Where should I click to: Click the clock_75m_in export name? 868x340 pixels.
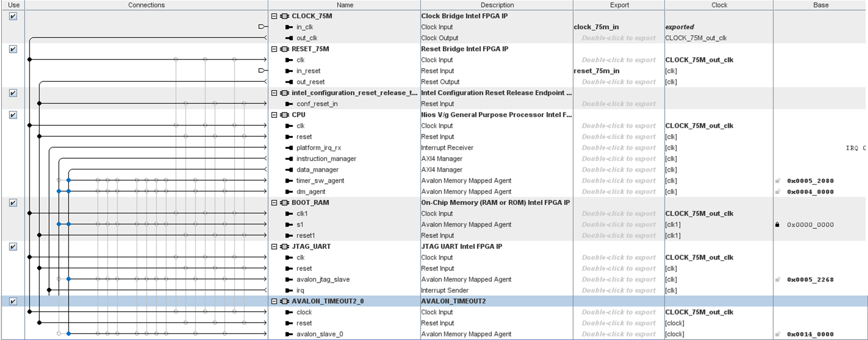click(596, 27)
